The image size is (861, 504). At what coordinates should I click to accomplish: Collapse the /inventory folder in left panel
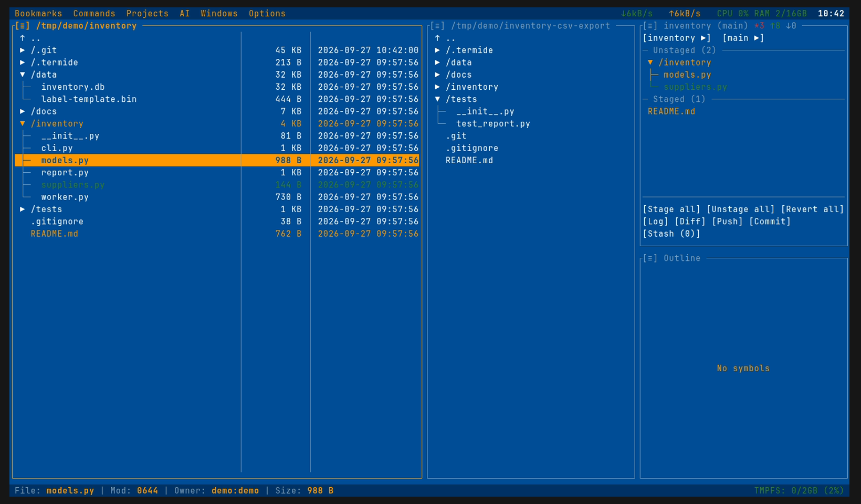(23, 123)
